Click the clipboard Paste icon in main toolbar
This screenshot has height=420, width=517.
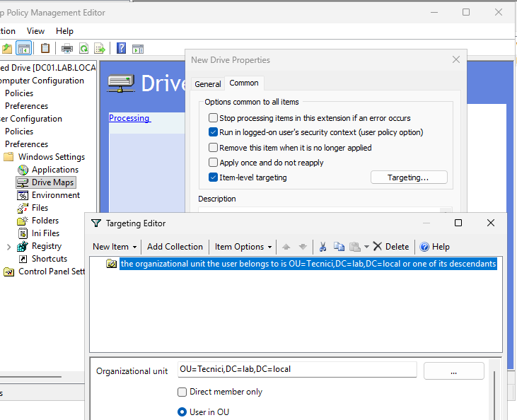(x=45, y=49)
